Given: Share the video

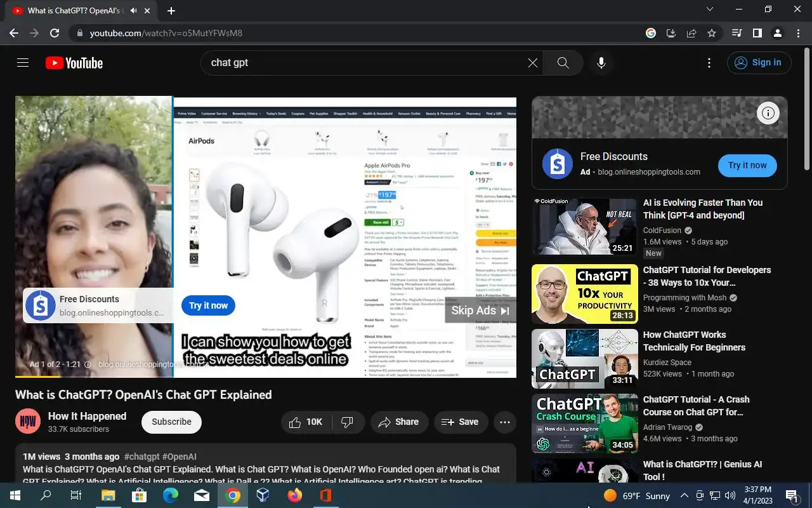Looking at the screenshot, I should pyautogui.click(x=399, y=422).
